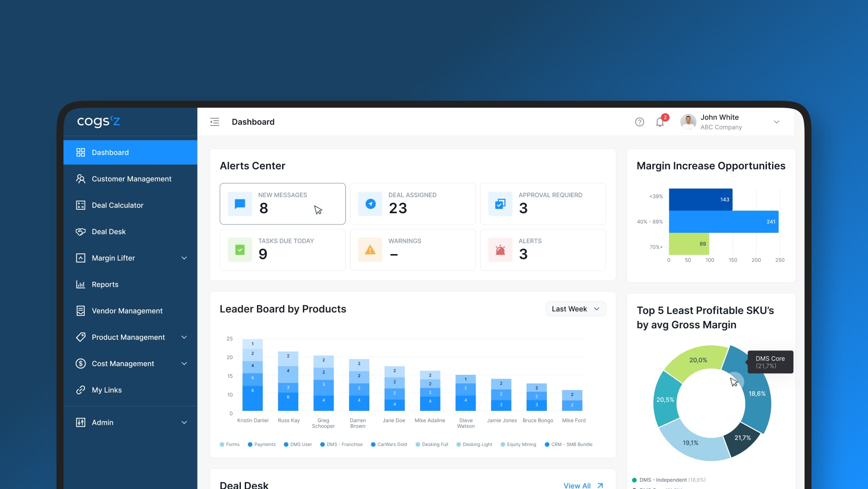Go to Deal Desk in the sidebar
The image size is (868, 489).
(x=130, y=231)
